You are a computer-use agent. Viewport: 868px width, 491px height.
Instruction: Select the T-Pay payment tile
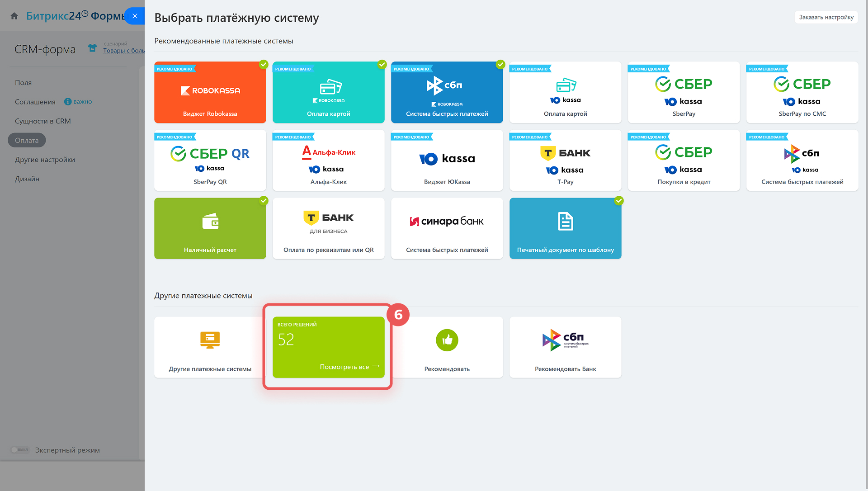click(565, 161)
